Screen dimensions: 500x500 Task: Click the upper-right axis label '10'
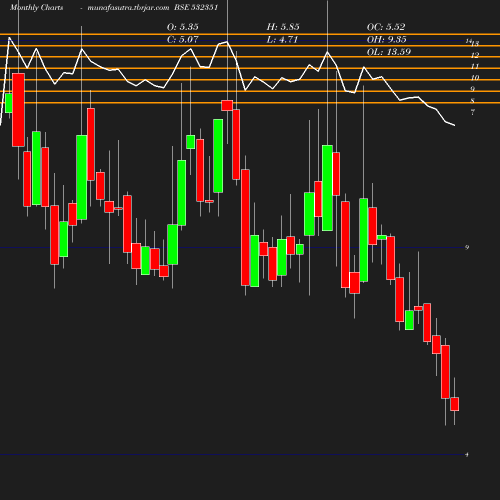pos(475,78)
